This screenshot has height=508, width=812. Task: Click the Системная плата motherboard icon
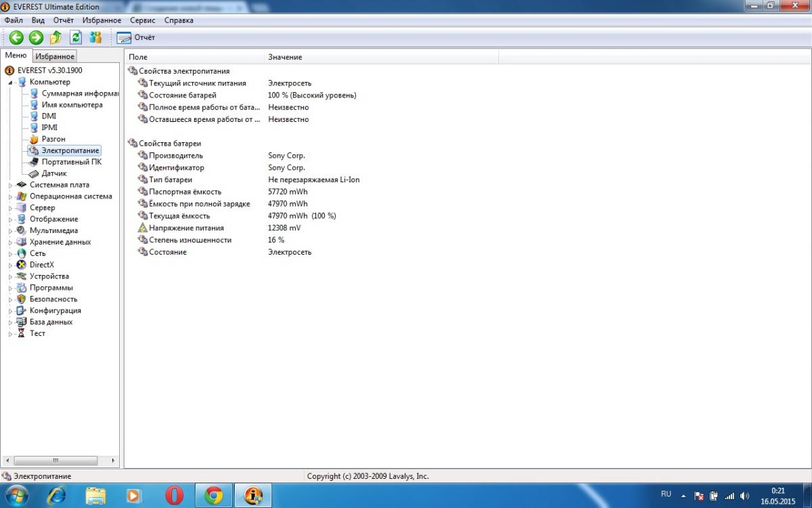coord(22,185)
